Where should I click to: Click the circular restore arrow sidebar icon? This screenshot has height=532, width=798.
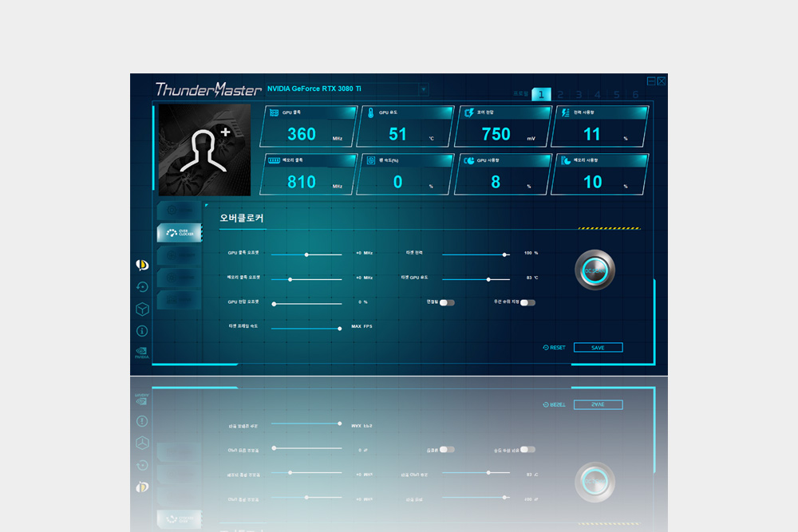click(x=142, y=287)
